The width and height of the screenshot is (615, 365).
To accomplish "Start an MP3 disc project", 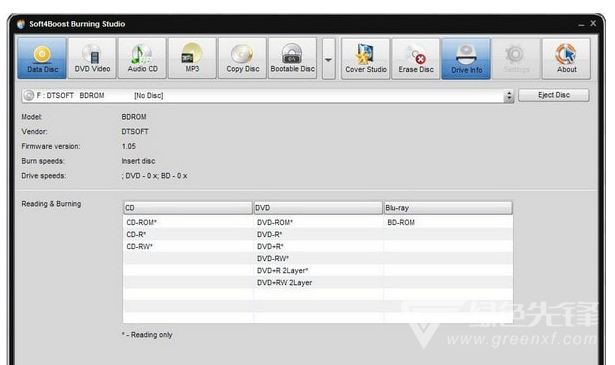I will (192, 58).
